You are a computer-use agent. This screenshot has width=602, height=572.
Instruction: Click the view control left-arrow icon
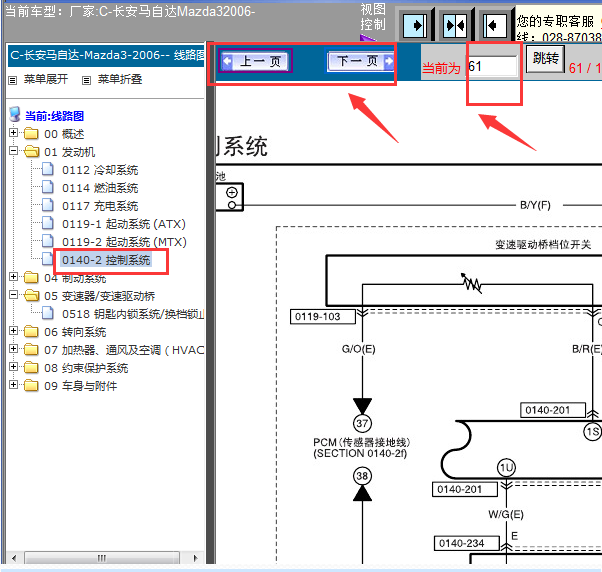494,25
